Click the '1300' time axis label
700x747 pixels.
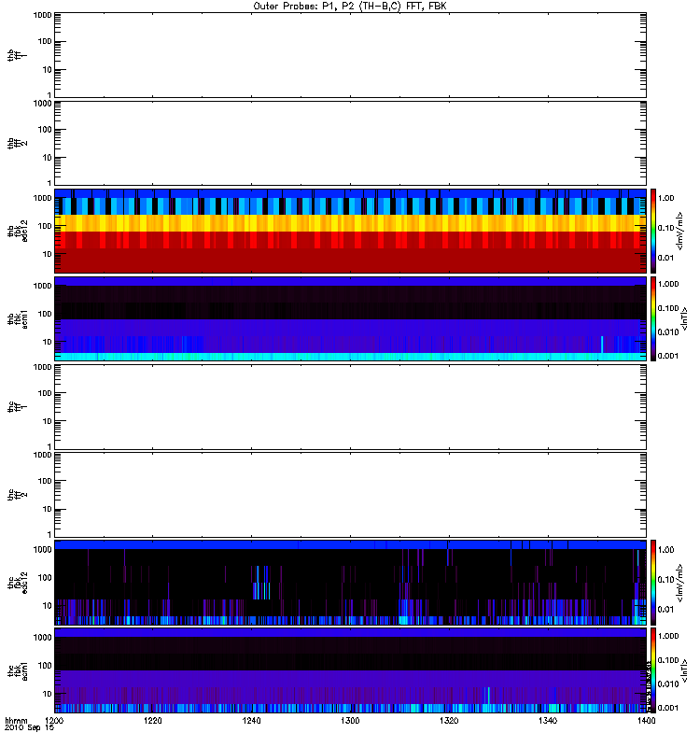click(x=351, y=721)
